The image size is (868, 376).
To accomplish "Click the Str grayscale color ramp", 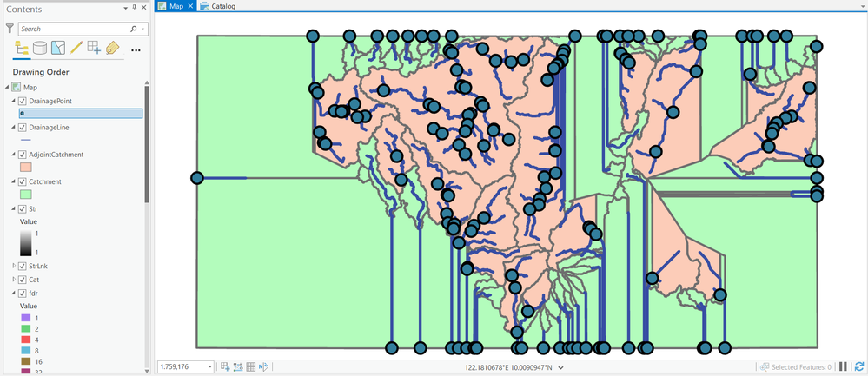I will click(25, 243).
